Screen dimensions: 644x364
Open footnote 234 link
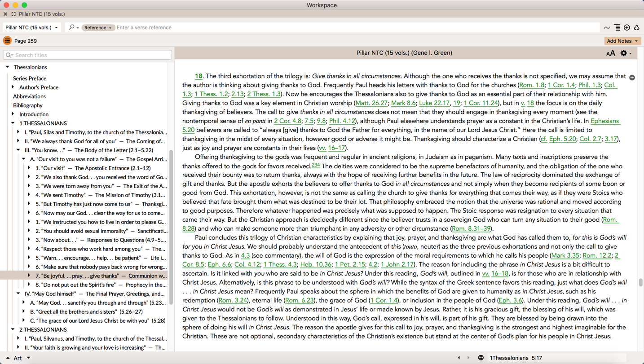[316, 165]
